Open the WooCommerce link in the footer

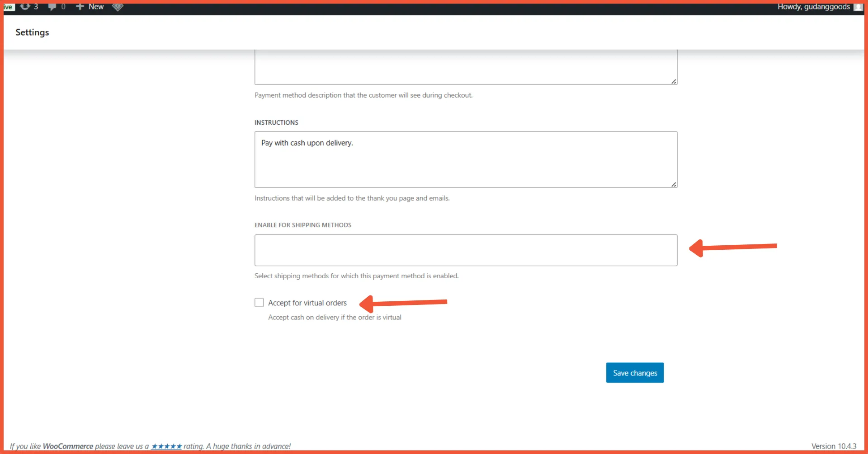point(68,446)
